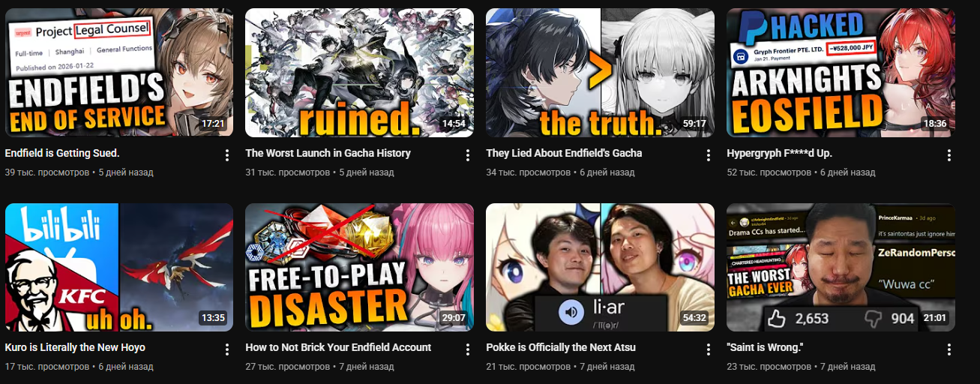980x384 pixels.
Task: Open options menu for "Endfield is Getting Sued."
Action: (227, 155)
